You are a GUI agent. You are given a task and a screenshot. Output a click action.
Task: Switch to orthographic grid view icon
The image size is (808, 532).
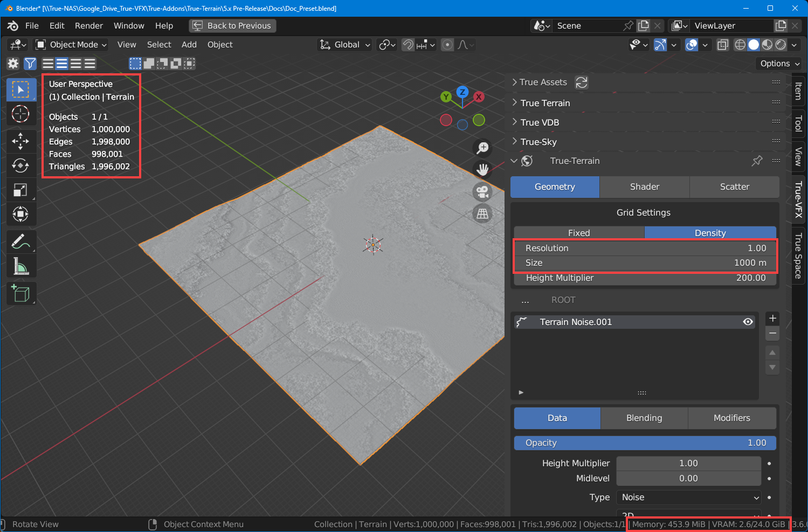[482, 214]
